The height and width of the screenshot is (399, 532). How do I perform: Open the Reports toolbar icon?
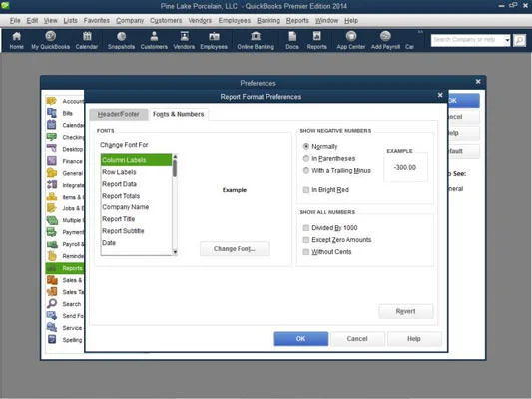click(x=316, y=40)
